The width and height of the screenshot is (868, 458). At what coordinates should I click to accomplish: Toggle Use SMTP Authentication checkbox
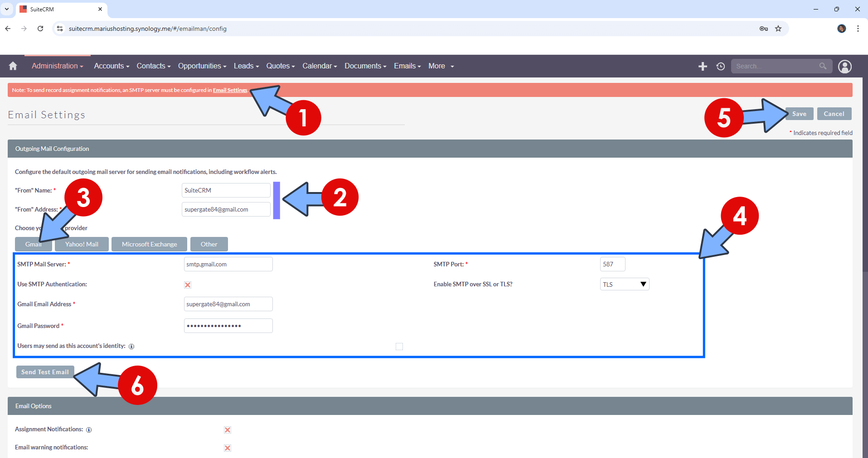tap(188, 285)
